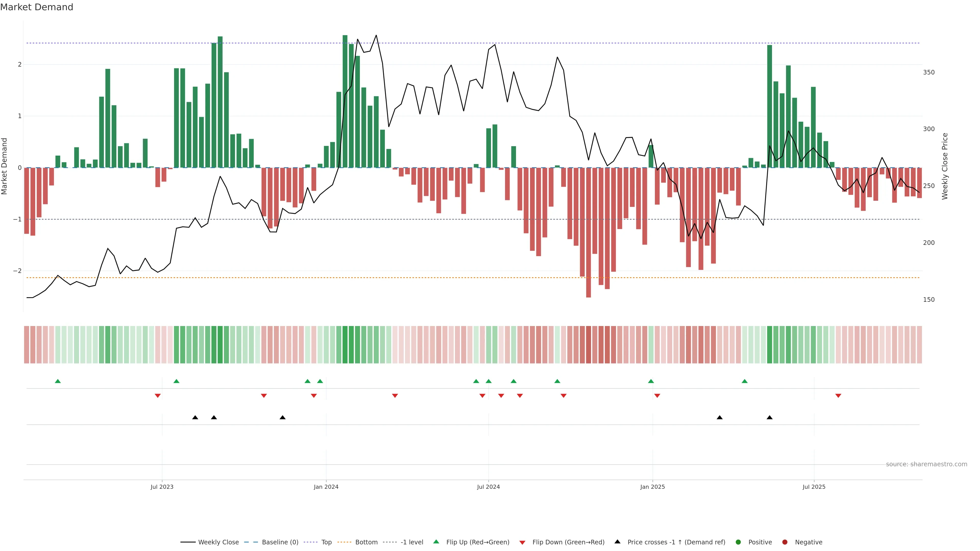Click the red Negative legend dot
Screen dimensions: 980x551
(785, 542)
